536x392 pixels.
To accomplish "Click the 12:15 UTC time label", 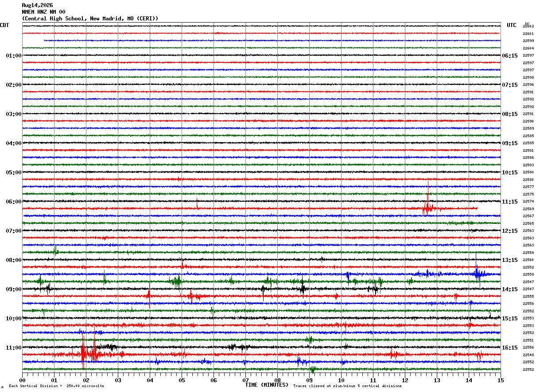I will point(510,231).
